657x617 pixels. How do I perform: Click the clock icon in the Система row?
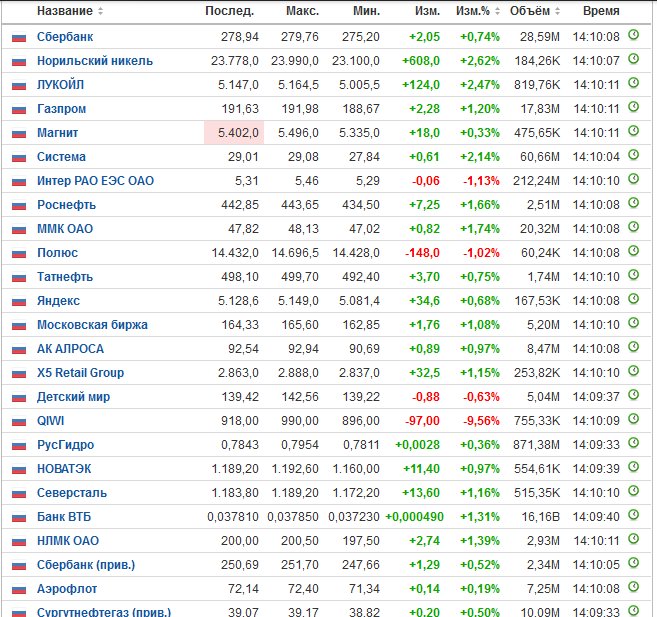[x=634, y=155]
